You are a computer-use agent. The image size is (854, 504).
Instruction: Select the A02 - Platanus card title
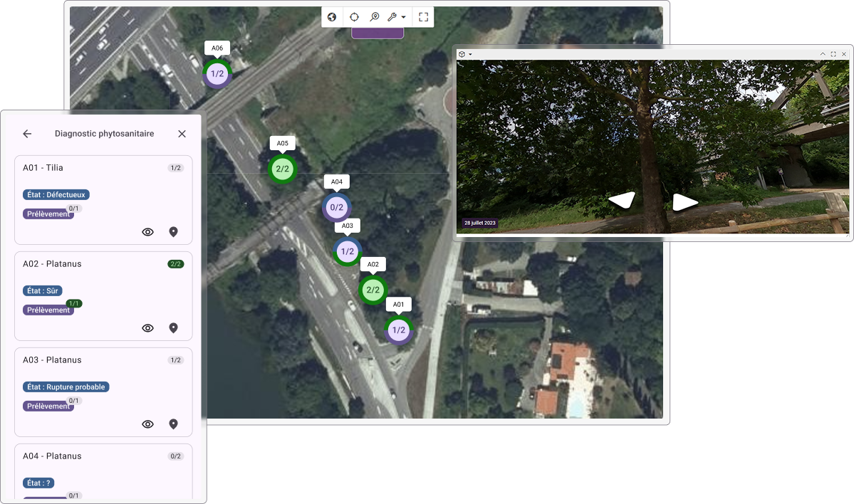coord(52,264)
